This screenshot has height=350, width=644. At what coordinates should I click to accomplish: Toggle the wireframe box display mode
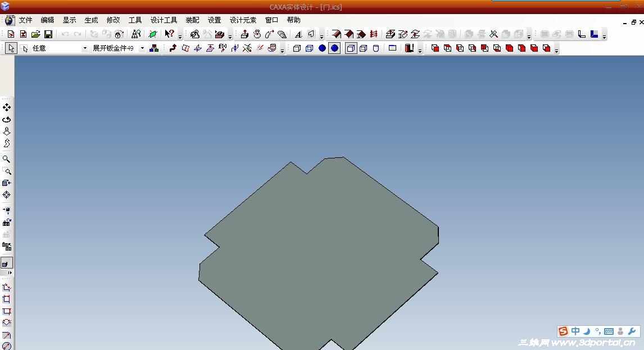(297, 48)
